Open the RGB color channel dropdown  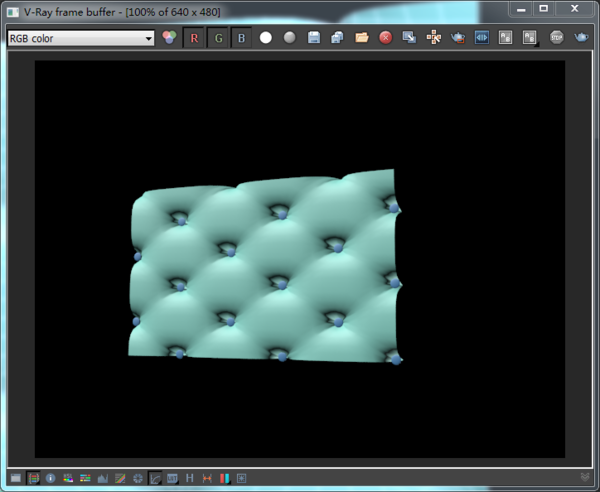[x=81, y=38]
